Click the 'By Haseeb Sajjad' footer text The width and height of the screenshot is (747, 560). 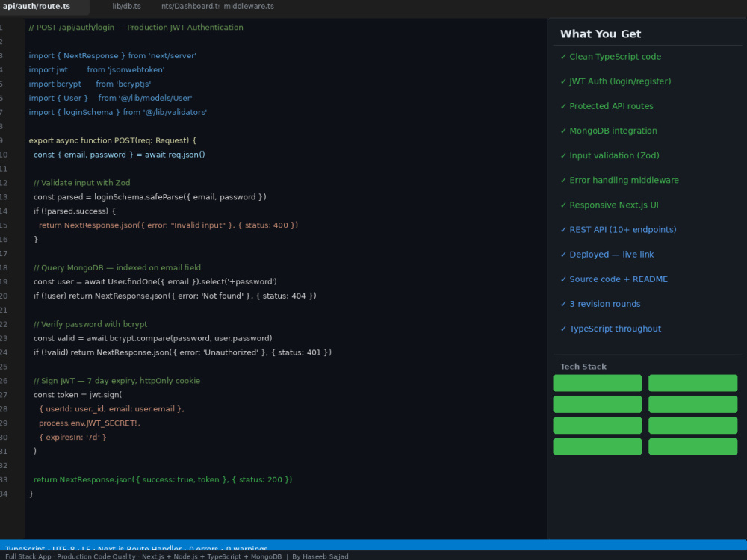(x=320, y=556)
